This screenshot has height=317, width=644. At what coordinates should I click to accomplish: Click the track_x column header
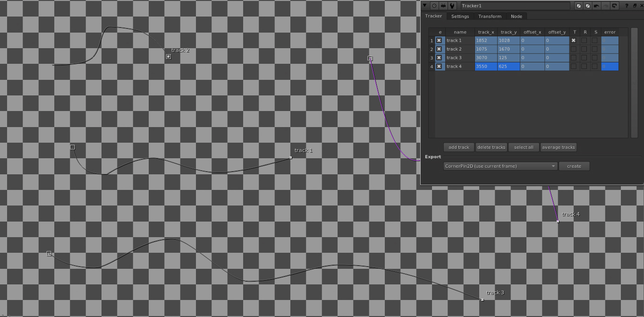[x=486, y=32]
